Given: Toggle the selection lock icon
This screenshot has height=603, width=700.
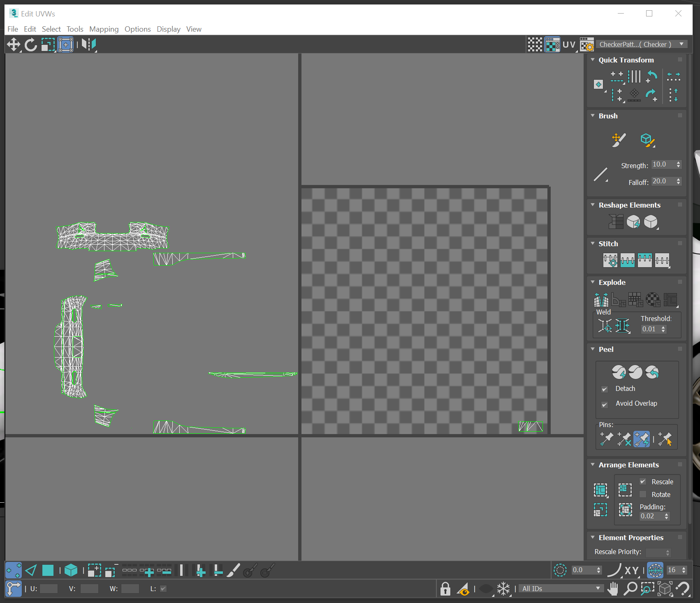Looking at the screenshot, I should click(x=445, y=589).
